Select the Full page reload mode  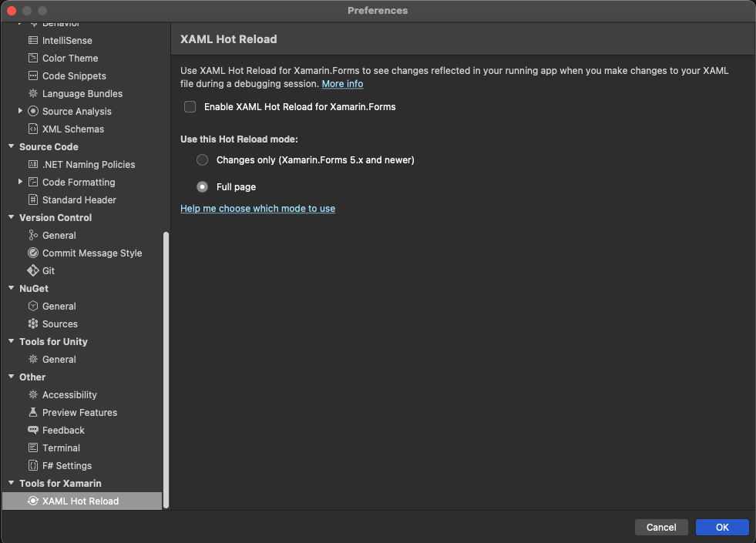pos(202,185)
